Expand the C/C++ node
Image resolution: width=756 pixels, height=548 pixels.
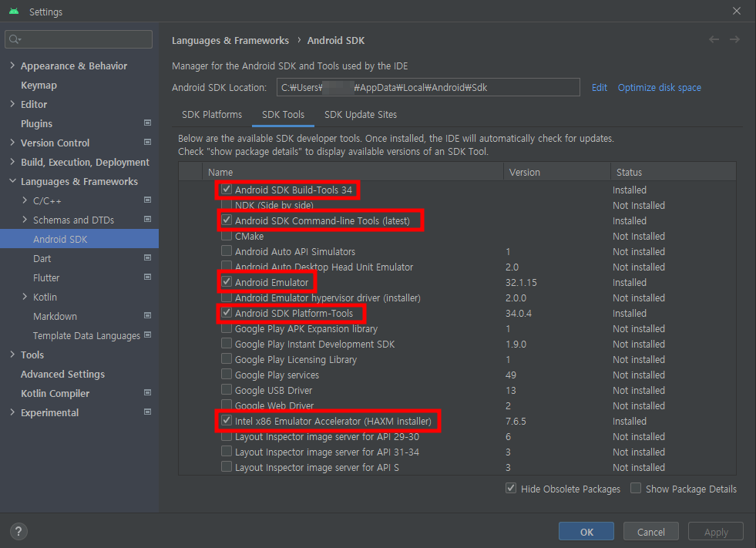25,200
